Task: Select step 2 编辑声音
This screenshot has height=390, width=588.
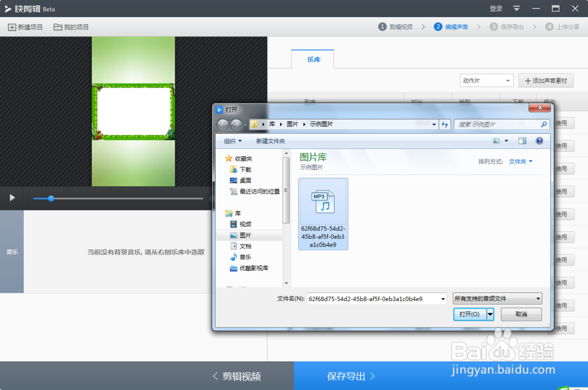Action: pos(451,26)
